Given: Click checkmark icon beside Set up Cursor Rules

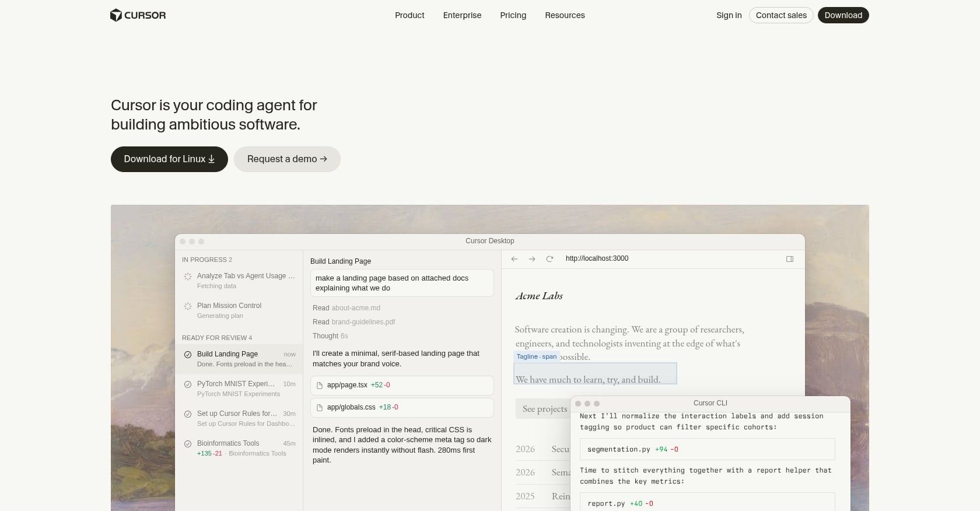Looking at the screenshot, I should 188,414.
